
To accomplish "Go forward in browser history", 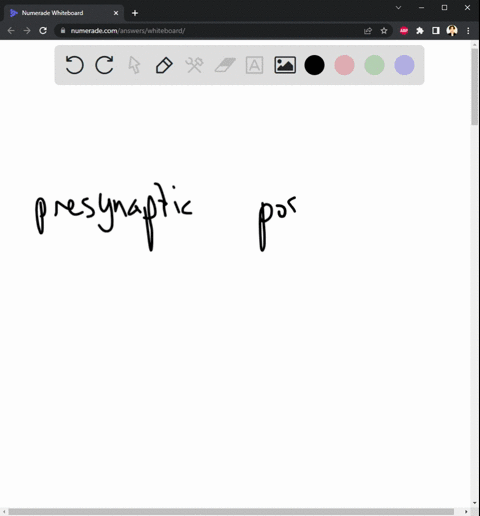I will point(27,31).
